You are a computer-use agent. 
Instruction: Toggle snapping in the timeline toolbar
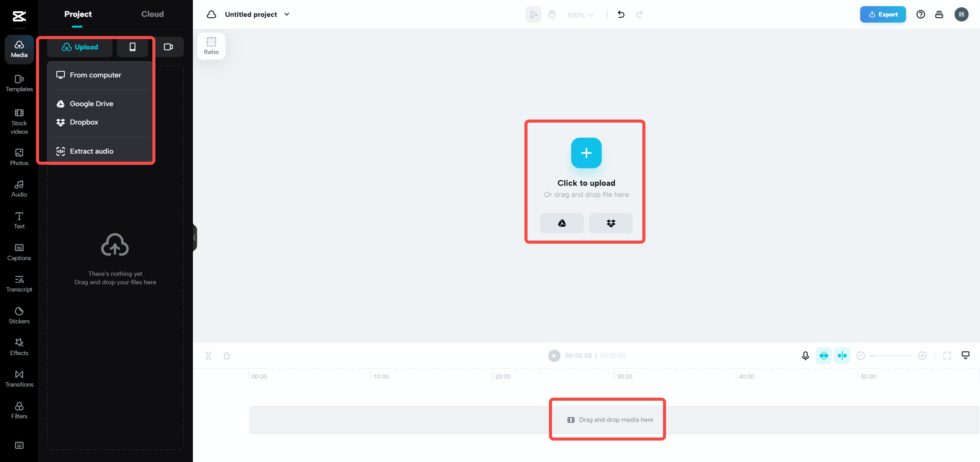click(824, 356)
